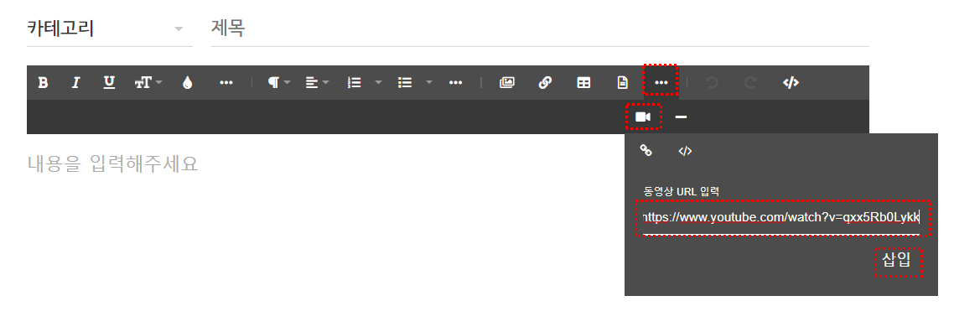Toggle bold text formatting
This screenshot has width=980, height=327.
coord(43,82)
